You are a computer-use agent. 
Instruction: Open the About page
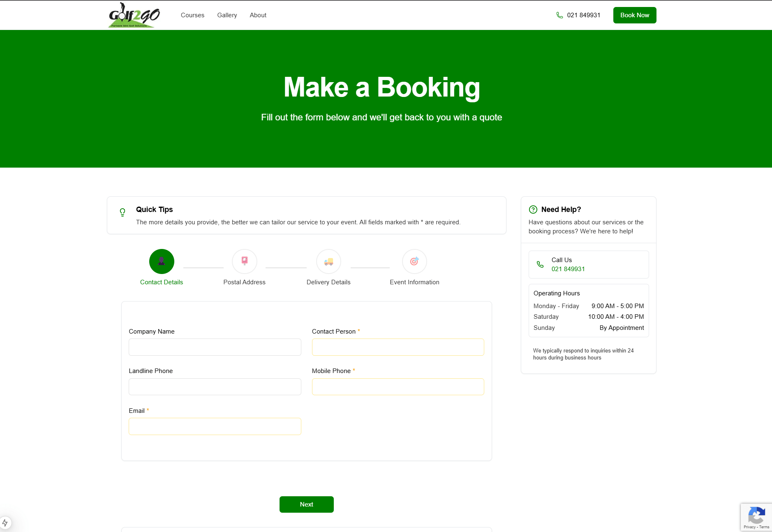click(258, 15)
